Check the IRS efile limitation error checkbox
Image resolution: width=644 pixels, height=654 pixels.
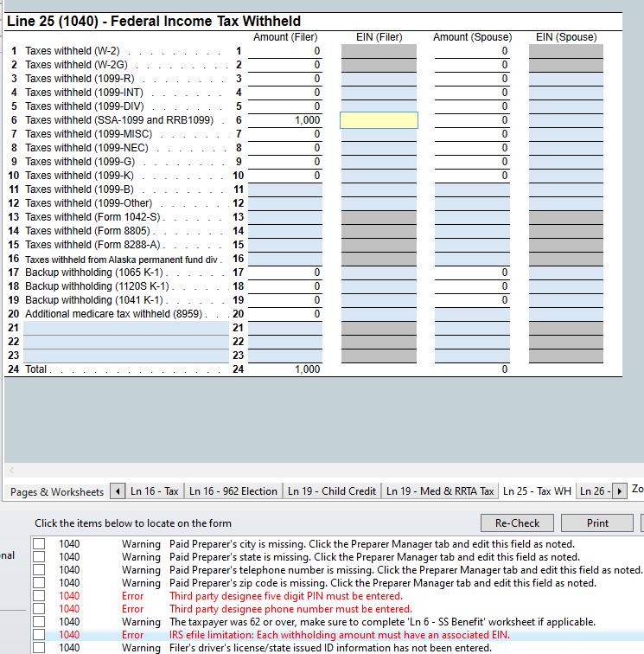click(x=39, y=634)
